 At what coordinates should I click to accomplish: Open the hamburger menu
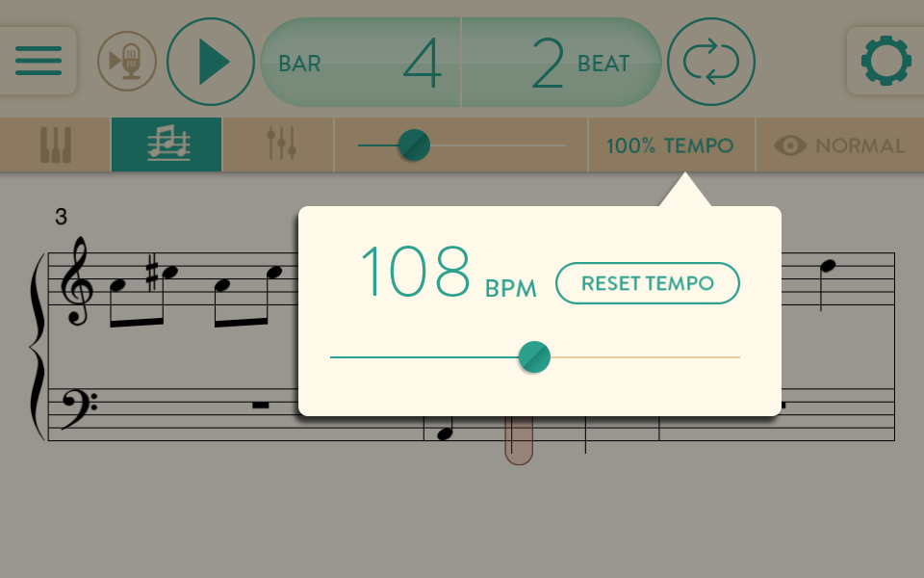(38, 61)
